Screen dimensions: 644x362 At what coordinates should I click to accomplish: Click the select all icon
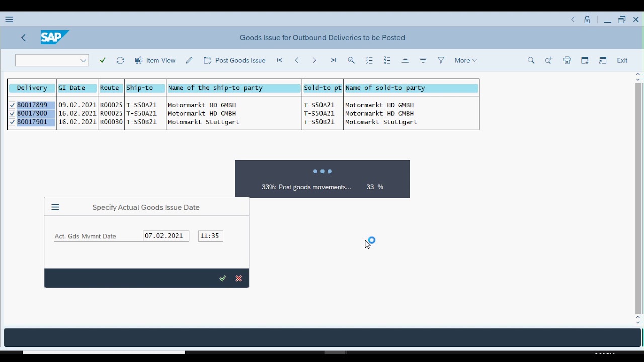(369, 60)
